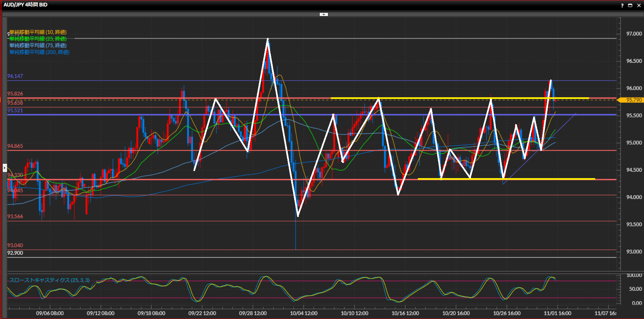
Task: Close the AUD/JPY chart panel
Action: [639, 5]
